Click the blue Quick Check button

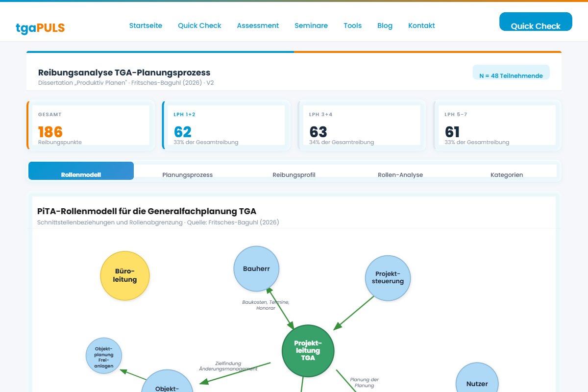point(536,22)
